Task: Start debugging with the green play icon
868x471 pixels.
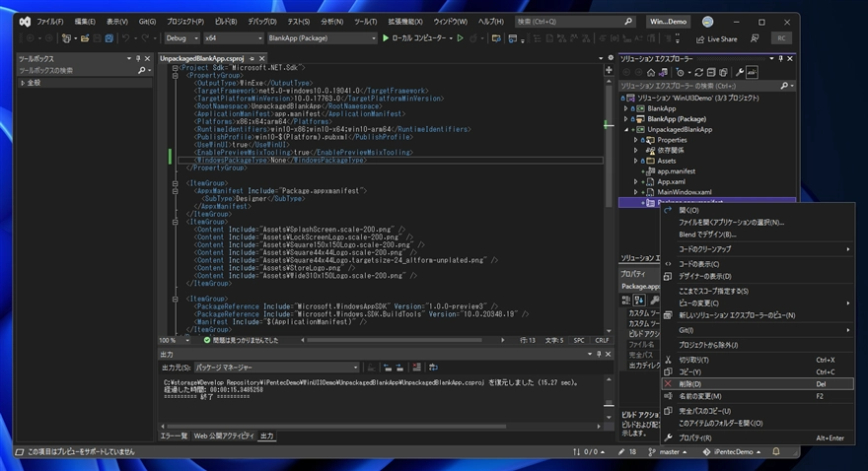Action: [386, 38]
